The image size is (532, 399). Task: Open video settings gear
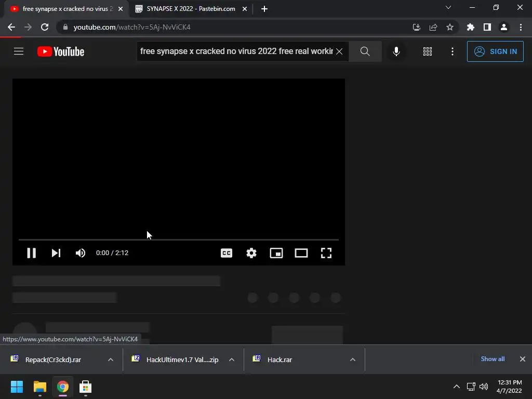coord(251,253)
